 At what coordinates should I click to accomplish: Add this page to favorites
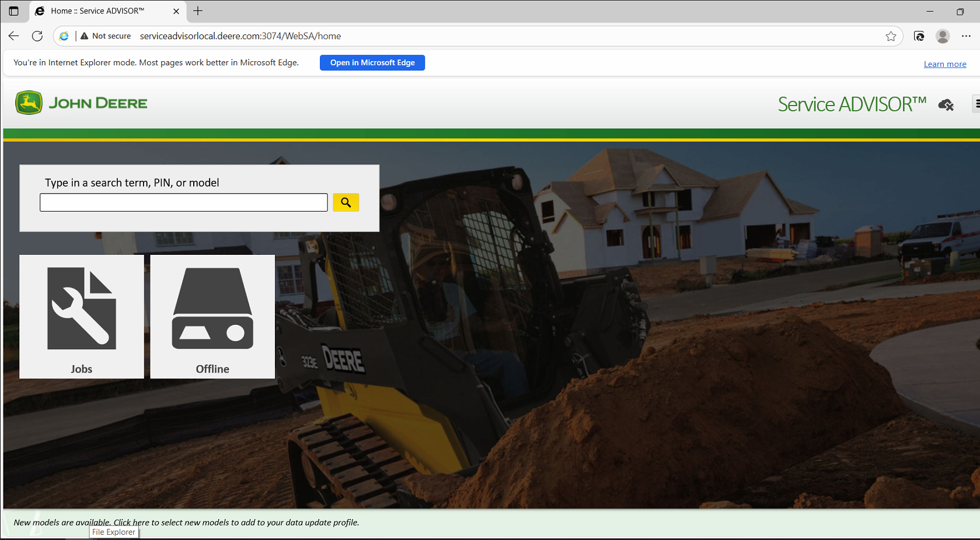891,36
